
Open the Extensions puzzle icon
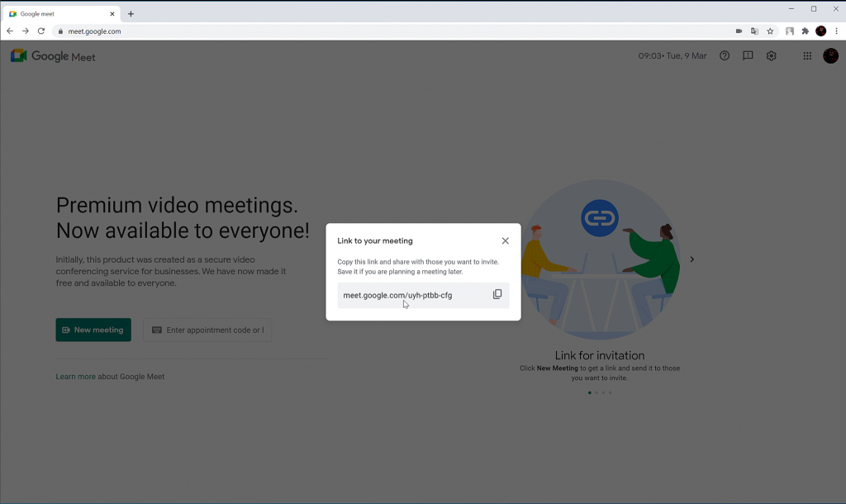tap(805, 31)
